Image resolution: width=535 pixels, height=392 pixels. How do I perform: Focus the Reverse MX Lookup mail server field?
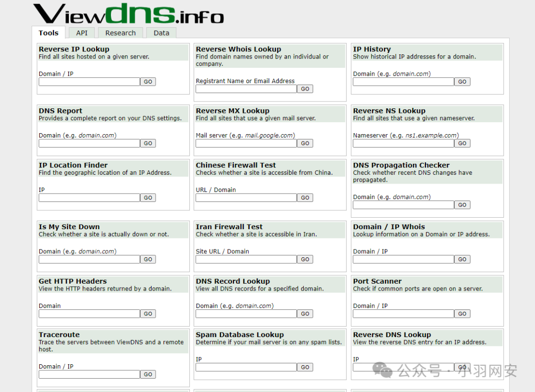[x=246, y=144]
